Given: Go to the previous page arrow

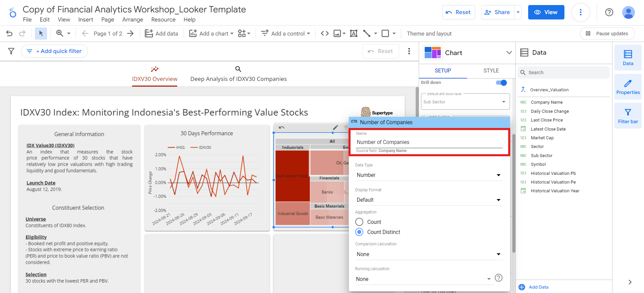Looking at the screenshot, I should (85, 33).
